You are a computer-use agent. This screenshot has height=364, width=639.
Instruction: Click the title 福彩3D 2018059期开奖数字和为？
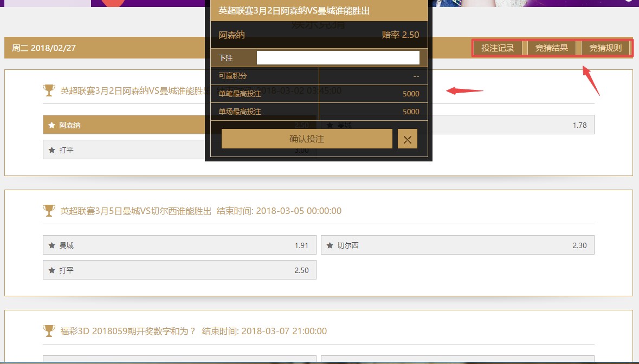pyautogui.click(x=128, y=331)
